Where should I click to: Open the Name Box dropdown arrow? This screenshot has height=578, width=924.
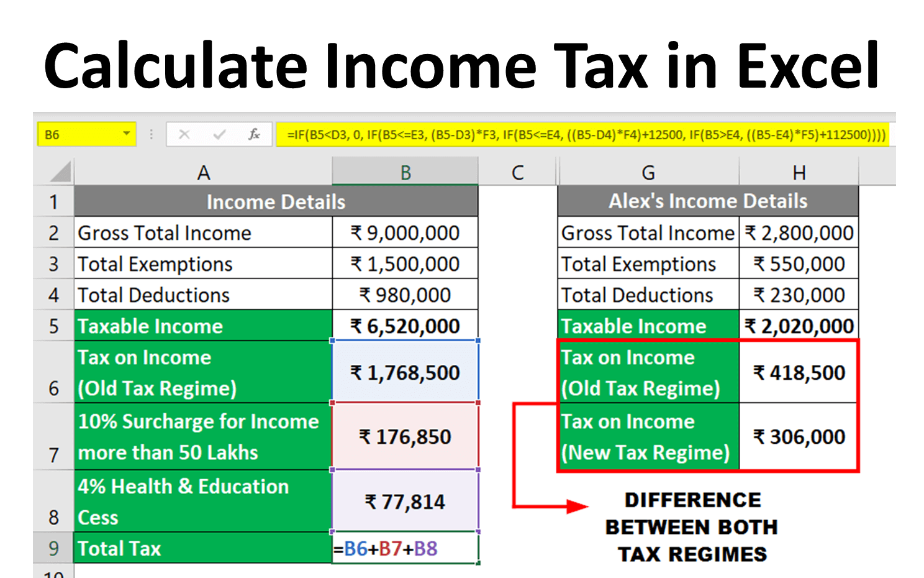coord(128,134)
